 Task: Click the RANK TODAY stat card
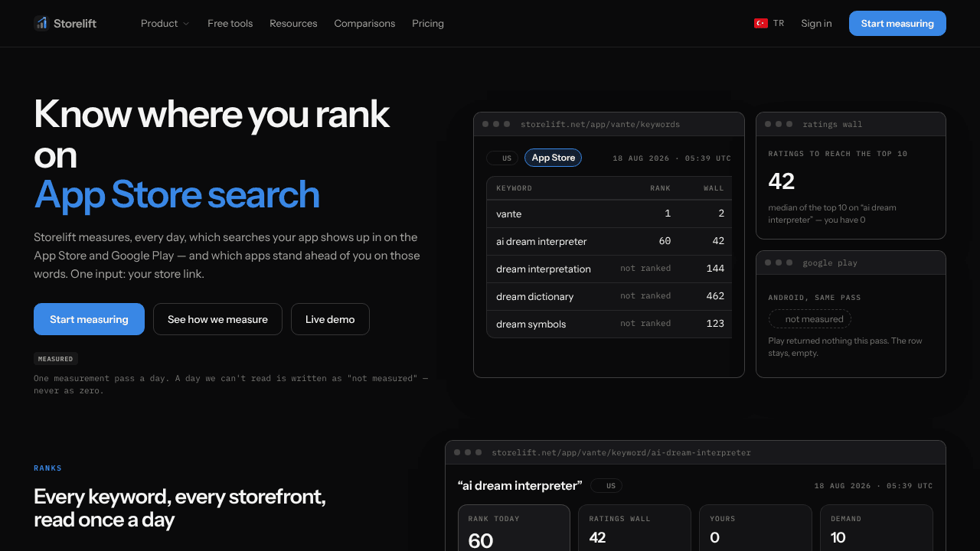(514, 528)
